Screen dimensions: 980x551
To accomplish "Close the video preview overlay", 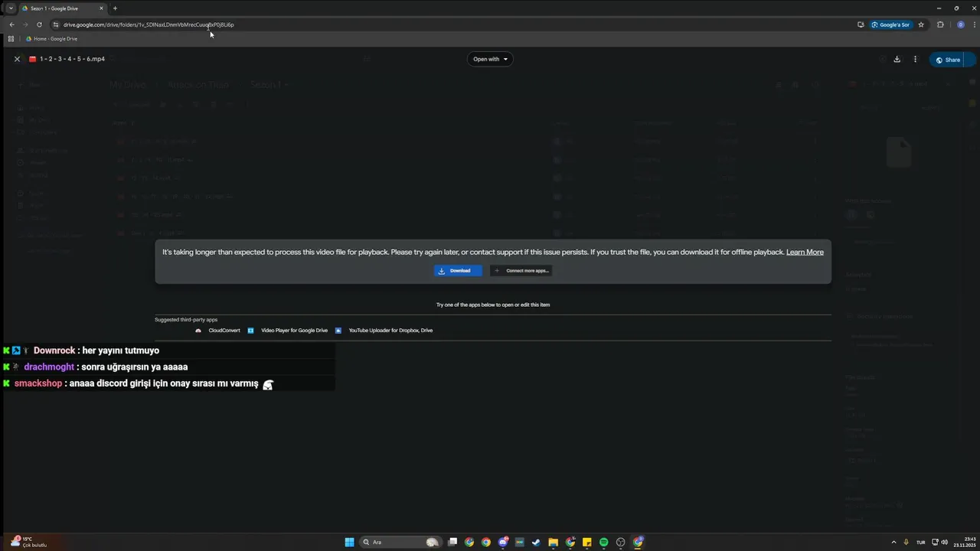I will 17,59.
